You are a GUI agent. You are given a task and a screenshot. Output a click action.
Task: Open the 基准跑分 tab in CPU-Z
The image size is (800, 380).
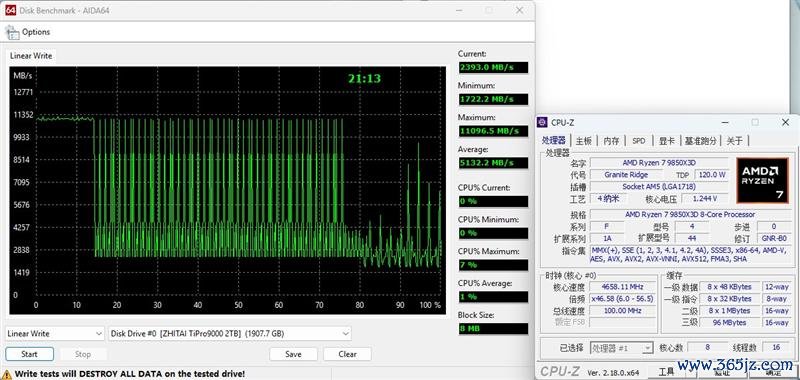[x=701, y=141]
